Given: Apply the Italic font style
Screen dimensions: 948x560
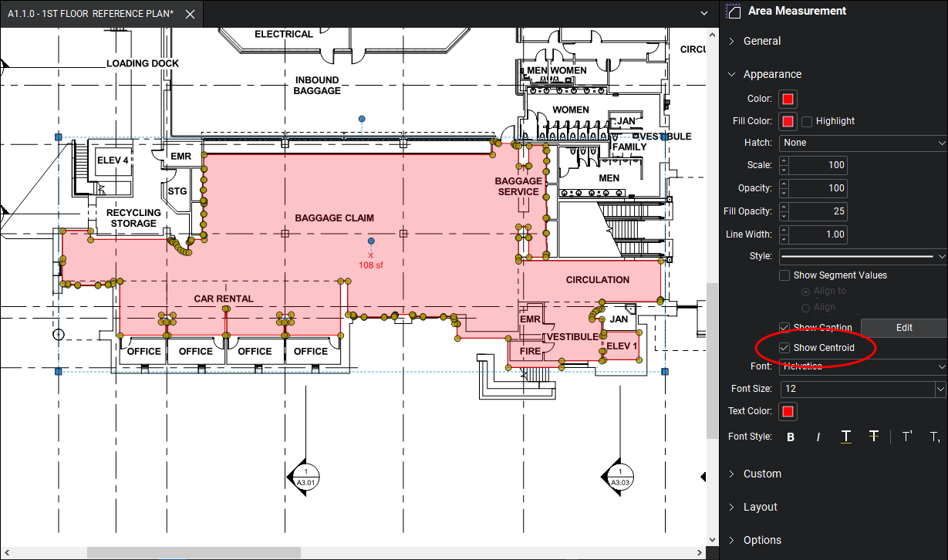Looking at the screenshot, I should (818, 437).
